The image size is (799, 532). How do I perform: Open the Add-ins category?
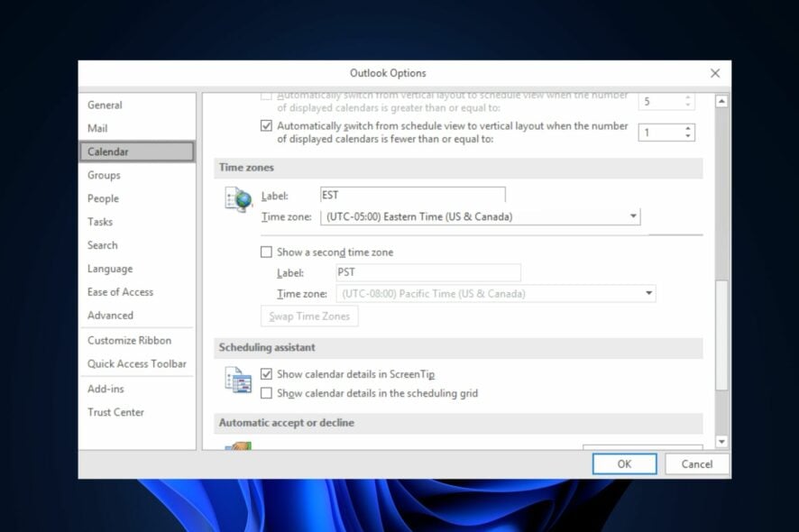click(x=136, y=390)
